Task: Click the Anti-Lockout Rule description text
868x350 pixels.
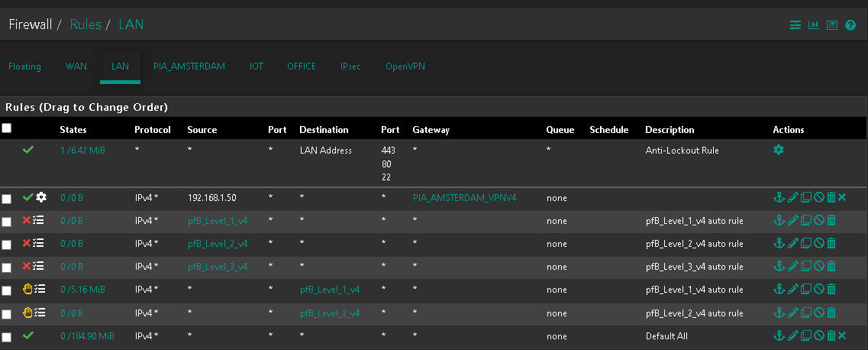Action: pos(682,150)
